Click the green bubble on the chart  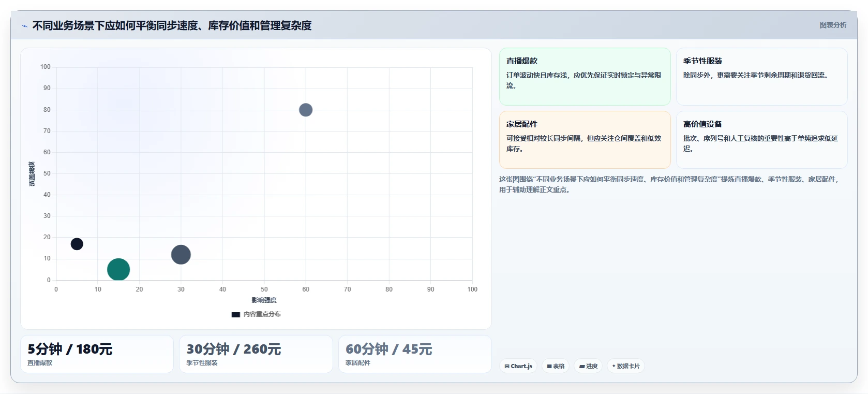(118, 270)
